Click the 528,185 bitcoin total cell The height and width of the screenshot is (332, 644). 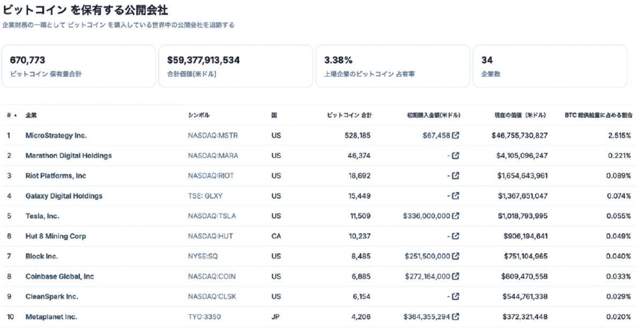(357, 136)
